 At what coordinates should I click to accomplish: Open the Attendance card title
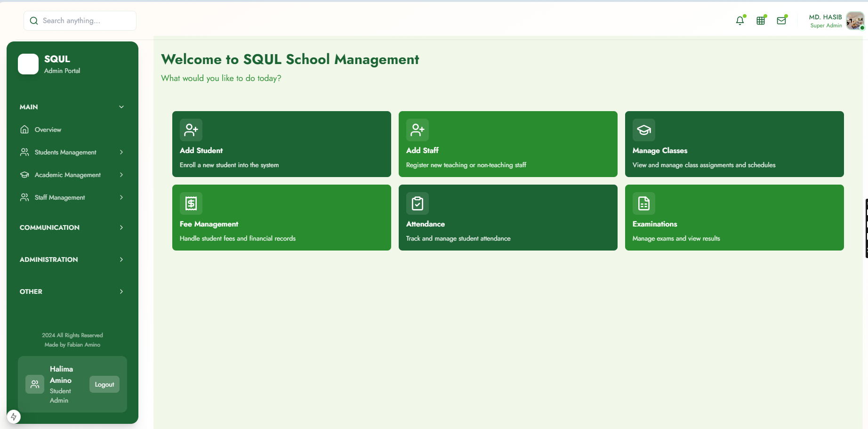(x=426, y=224)
